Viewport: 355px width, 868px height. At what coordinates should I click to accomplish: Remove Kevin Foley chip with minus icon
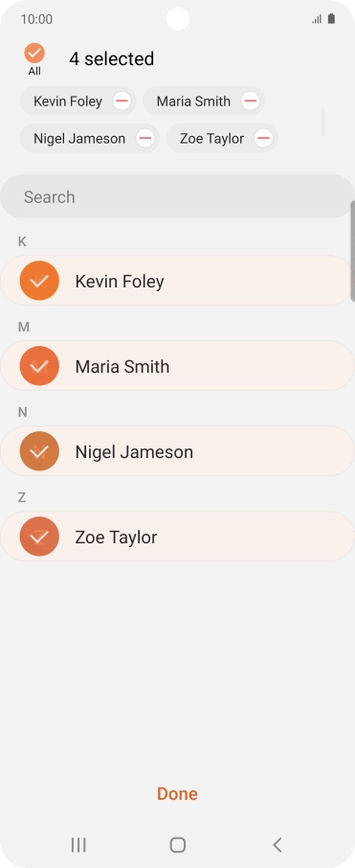tap(122, 102)
